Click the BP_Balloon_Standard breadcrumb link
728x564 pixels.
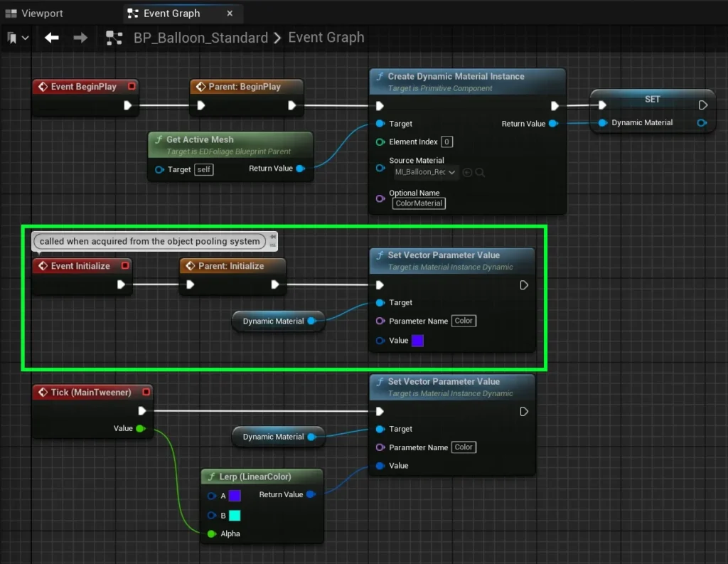[x=200, y=38]
